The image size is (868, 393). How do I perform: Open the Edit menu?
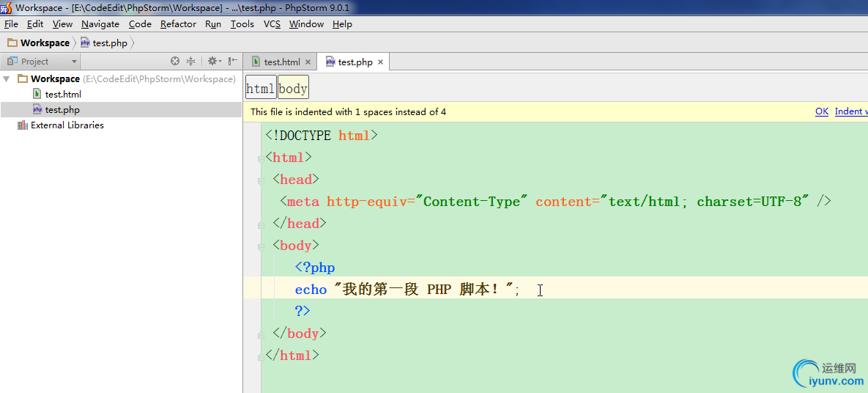coord(35,24)
